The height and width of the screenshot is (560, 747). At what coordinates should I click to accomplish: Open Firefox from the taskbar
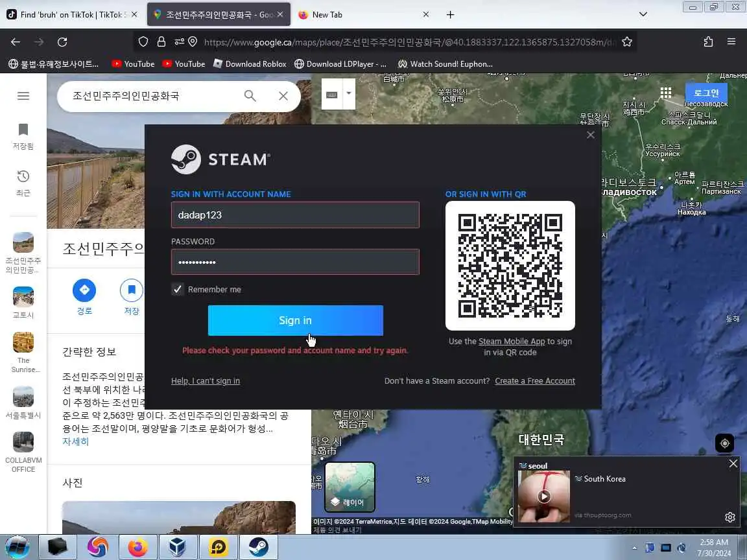pos(137,547)
